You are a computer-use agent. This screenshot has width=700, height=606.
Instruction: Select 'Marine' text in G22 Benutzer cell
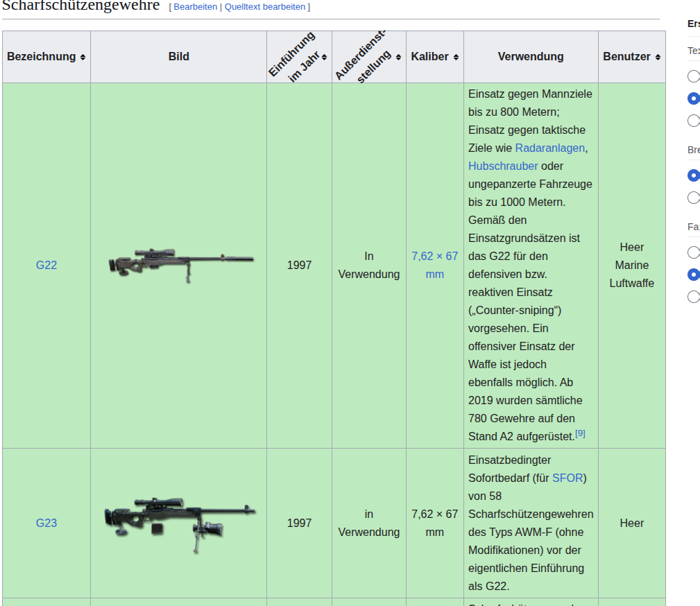point(632,265)
